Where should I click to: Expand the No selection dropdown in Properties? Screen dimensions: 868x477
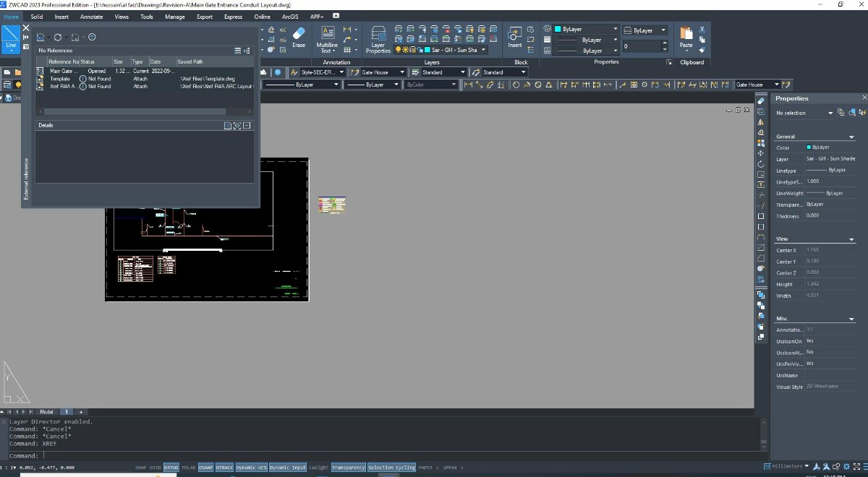click(x=830, y=113)
